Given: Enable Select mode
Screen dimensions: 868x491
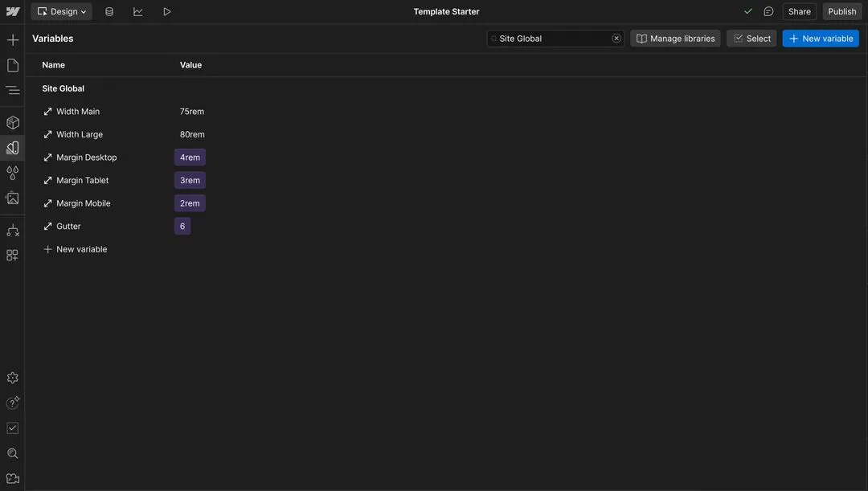Looking at the screenshot, I should pyautogui.click(x=751, y=37).
